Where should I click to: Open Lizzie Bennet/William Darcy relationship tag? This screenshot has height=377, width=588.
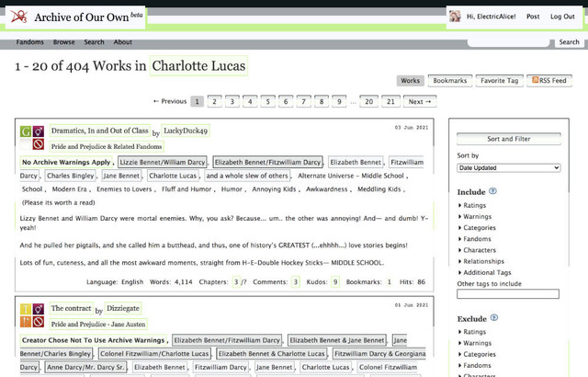163,162
